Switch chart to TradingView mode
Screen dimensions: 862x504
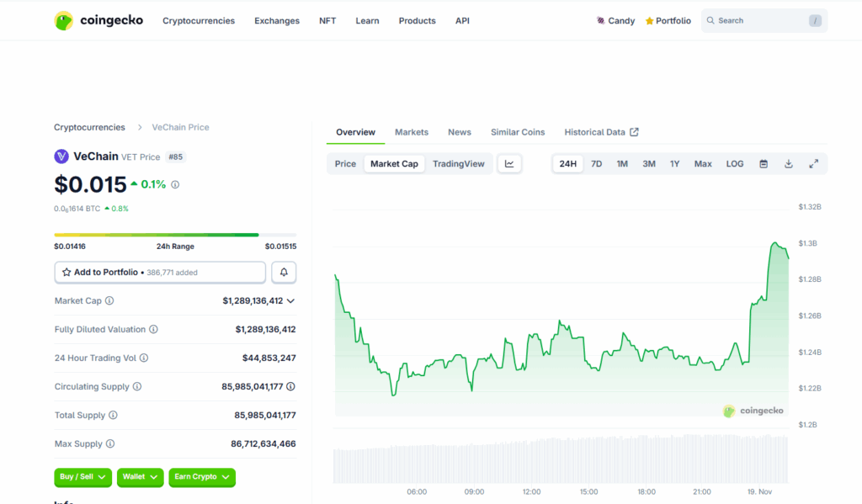(459, 164)
